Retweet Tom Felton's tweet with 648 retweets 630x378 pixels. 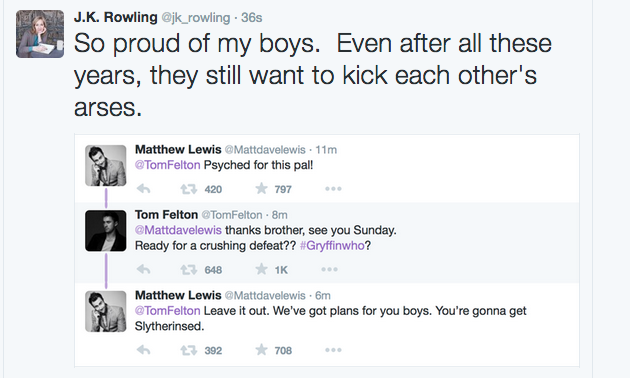click(188, 270)
